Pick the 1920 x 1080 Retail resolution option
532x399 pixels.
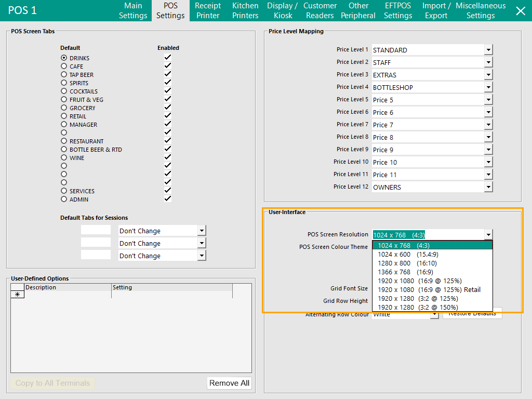coord(429,290)
